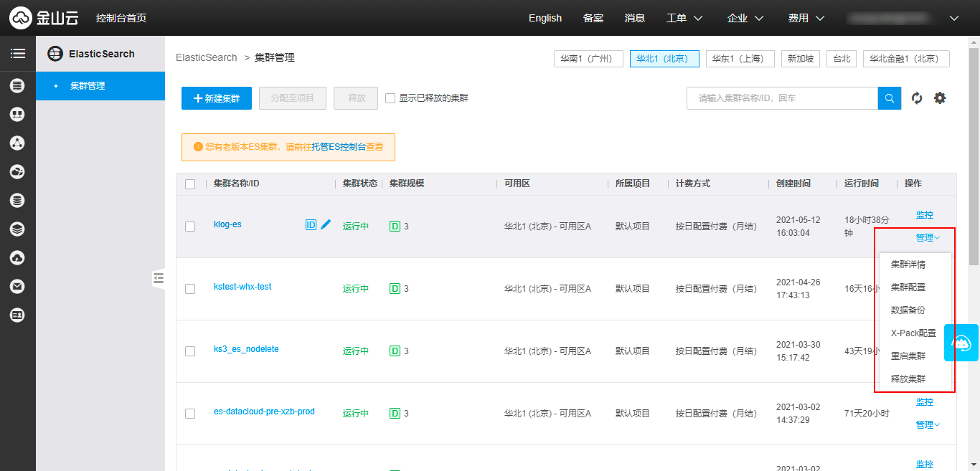
Task: Open the 管理 dropdown for es-datacloud-pre-xzb-prod
Action: coord(927,425)
